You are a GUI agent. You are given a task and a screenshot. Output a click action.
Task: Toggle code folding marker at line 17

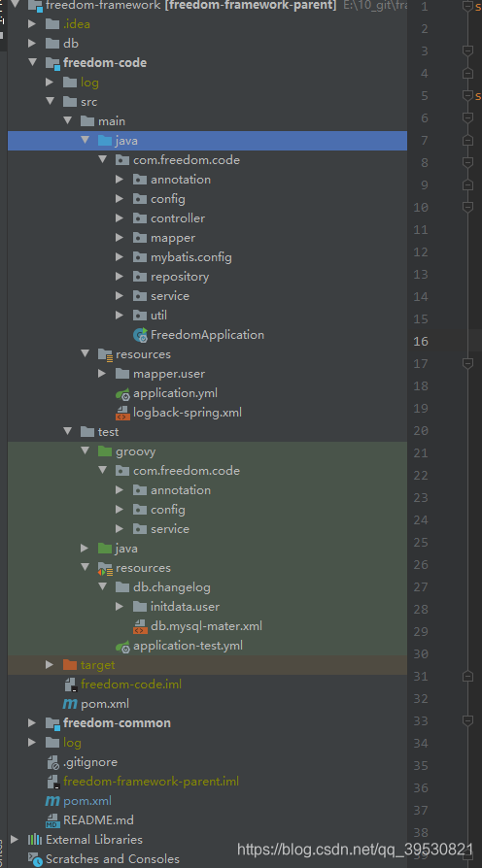pyautogui.click(x=467, y=364)
